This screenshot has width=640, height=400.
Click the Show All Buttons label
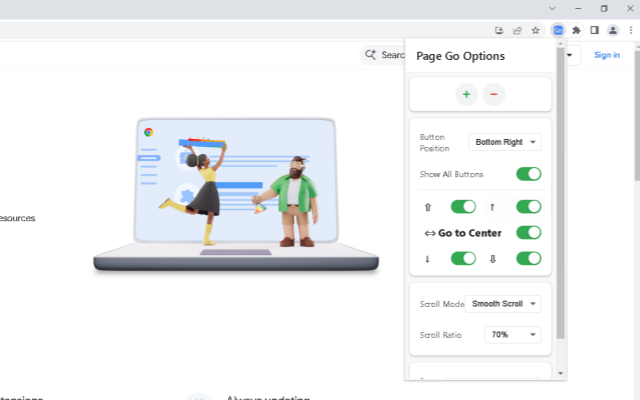(451, 174)
